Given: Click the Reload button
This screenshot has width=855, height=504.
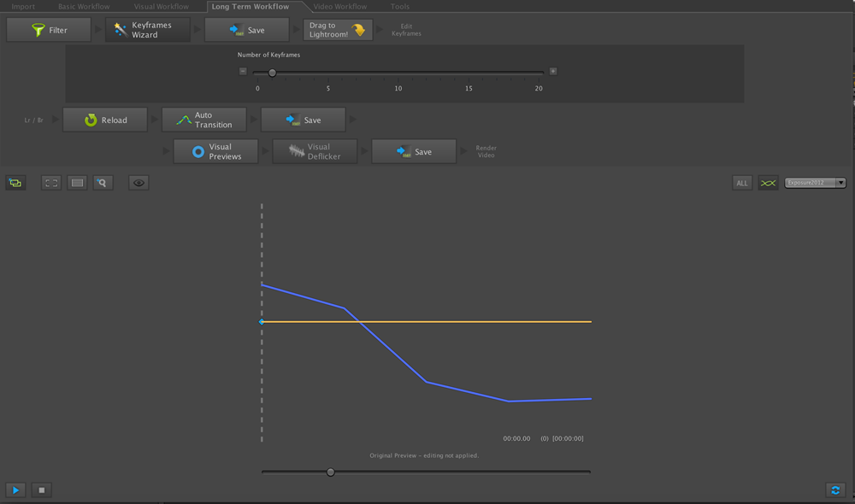Looking at the screenshot, I should coord(104,120).
